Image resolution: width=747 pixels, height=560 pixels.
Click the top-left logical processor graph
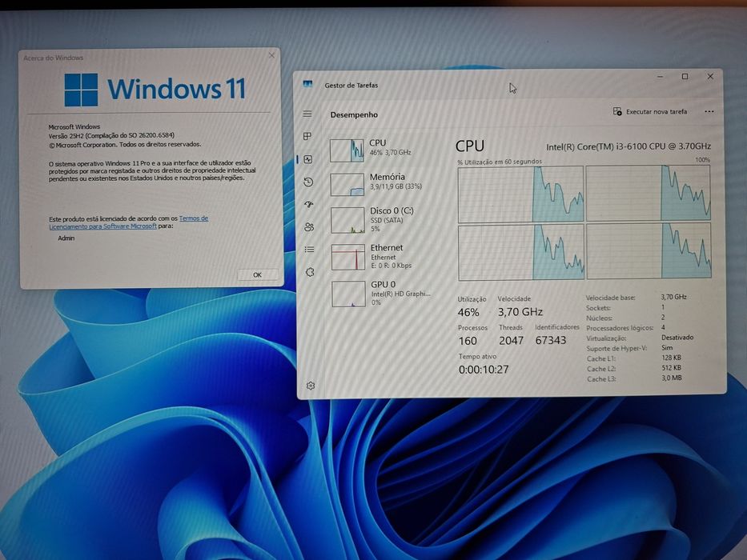(520, 194)
